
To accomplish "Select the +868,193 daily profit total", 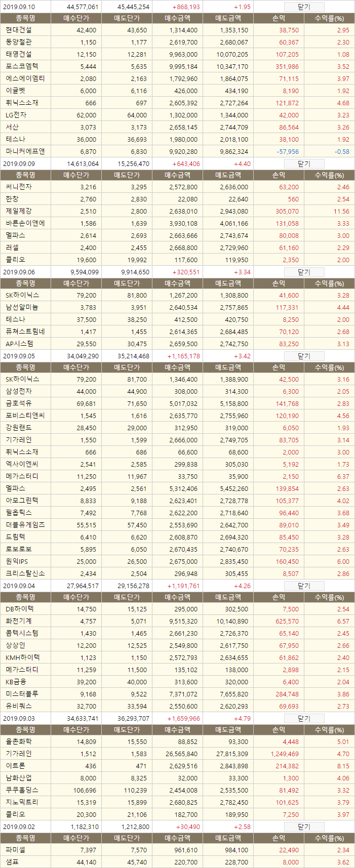I will coord(186,7).
